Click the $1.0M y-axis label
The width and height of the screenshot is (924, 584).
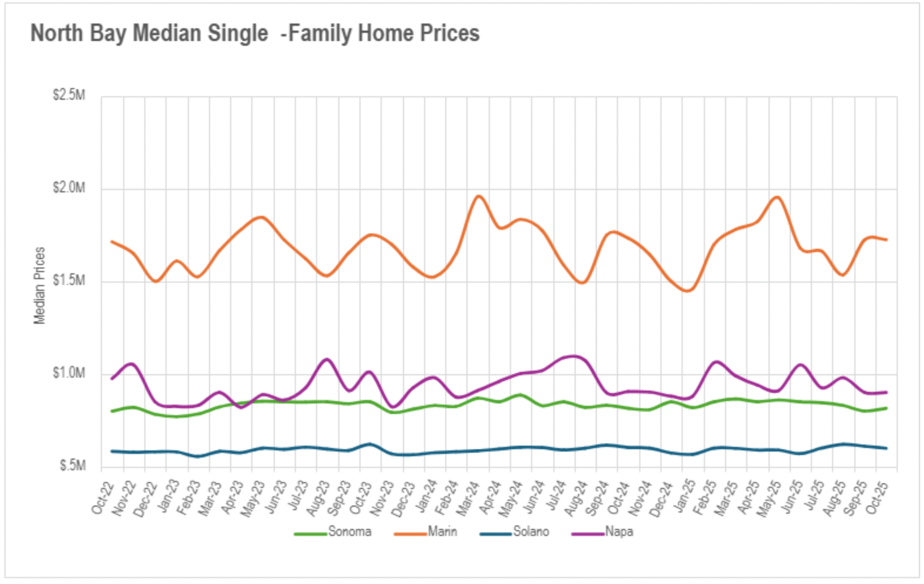pyautogui.click(x=69, y=373)
